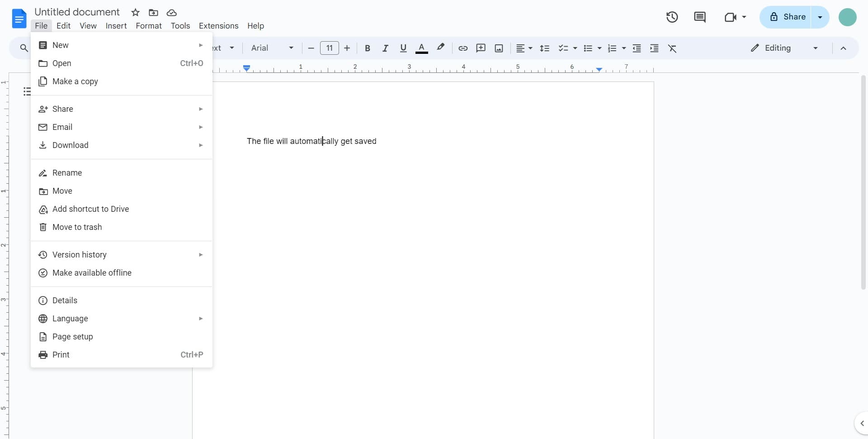
Task: Open the line spacing dropdown
Action: [545, 48]
